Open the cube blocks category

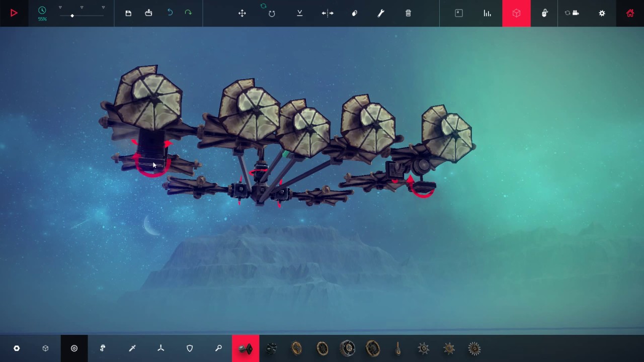45,348
